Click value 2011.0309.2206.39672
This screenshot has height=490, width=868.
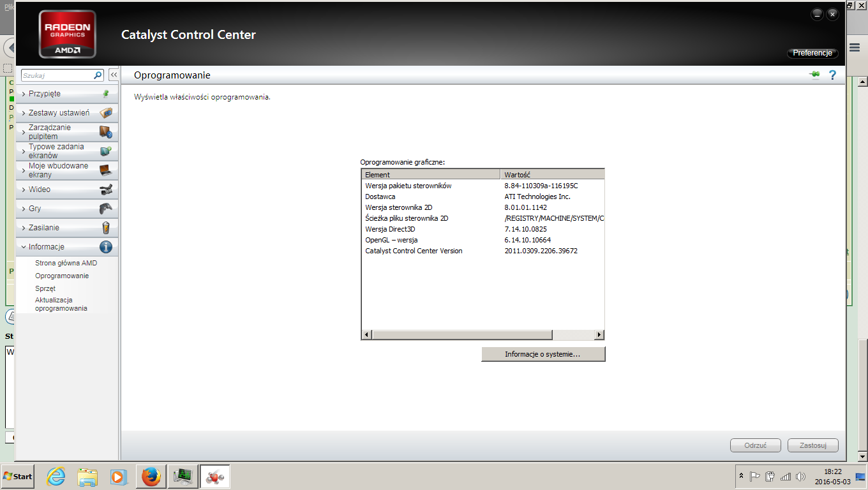[541, 251]
